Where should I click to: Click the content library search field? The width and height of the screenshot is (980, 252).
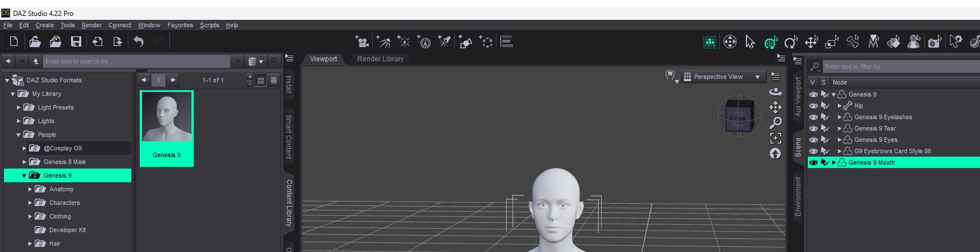click(137, 61)
